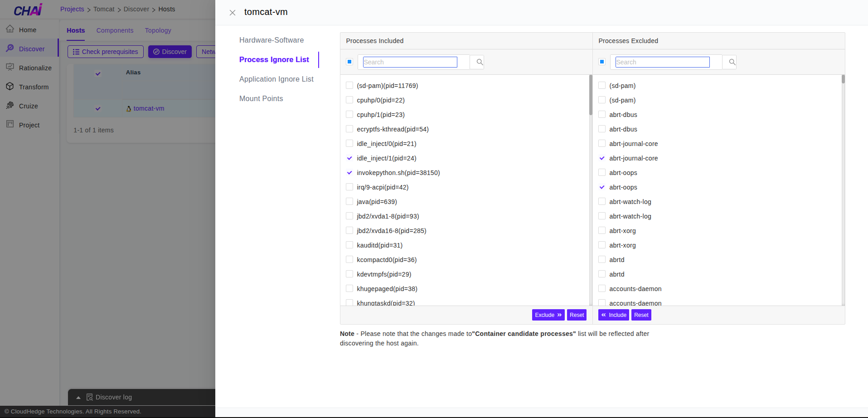Switch to the Hosts tab
This screenshot has width=868, height=418.
tap(76, 30)
